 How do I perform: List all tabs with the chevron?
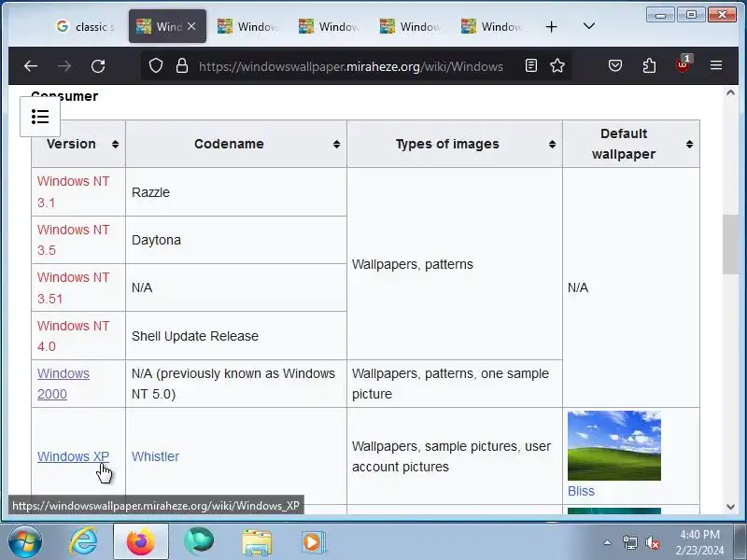tap(589, 26)
